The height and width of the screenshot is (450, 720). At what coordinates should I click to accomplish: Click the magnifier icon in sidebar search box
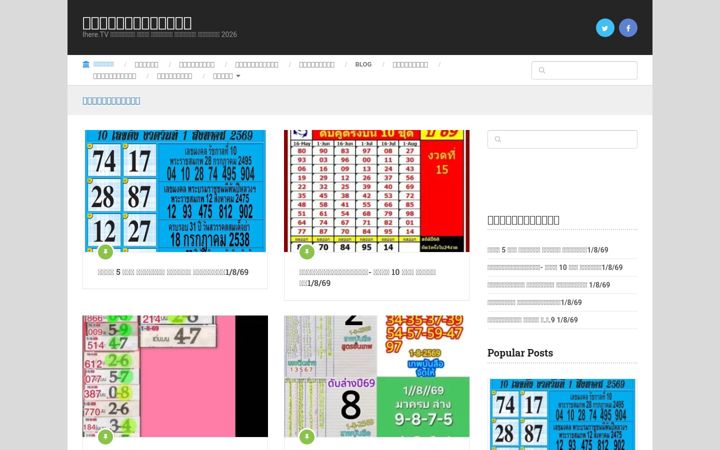[x=498, y=139]
